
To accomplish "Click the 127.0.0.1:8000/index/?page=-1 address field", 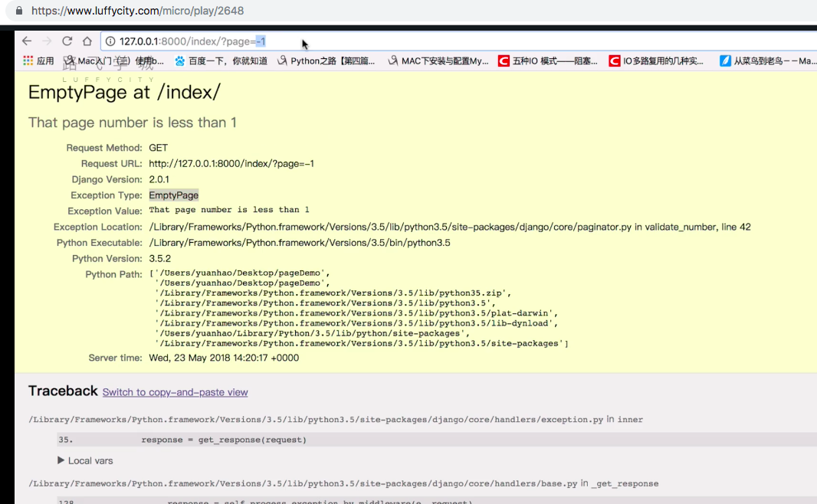I will click(458, 41).
